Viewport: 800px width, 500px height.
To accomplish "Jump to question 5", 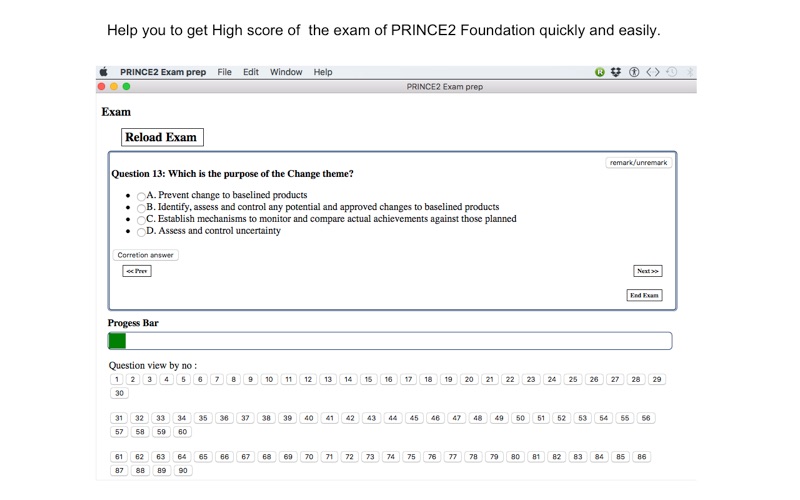I will click(183, 379).
